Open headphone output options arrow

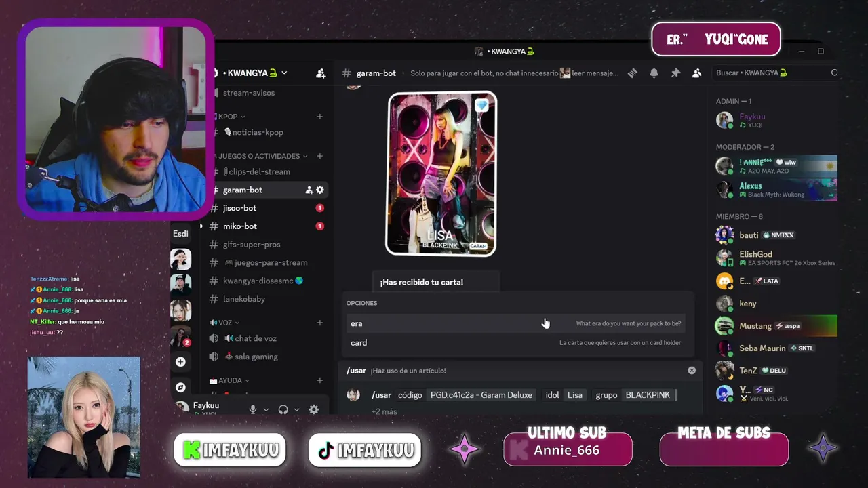pos(296,409)
